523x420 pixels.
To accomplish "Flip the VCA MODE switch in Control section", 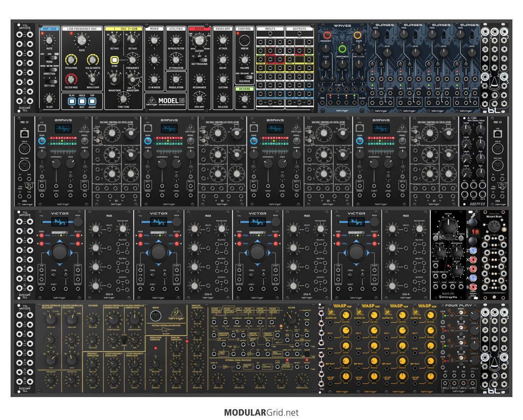I will point(244,77).
